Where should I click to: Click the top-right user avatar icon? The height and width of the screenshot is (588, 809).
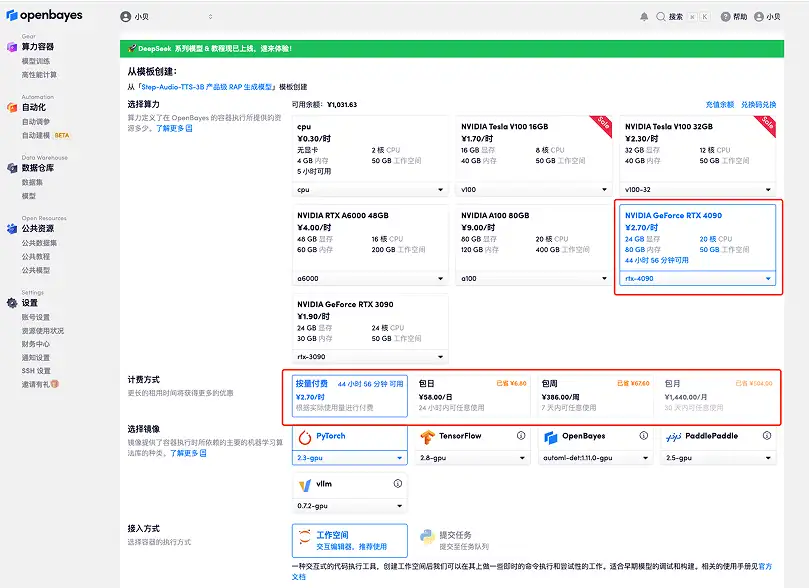click(759, 17)
